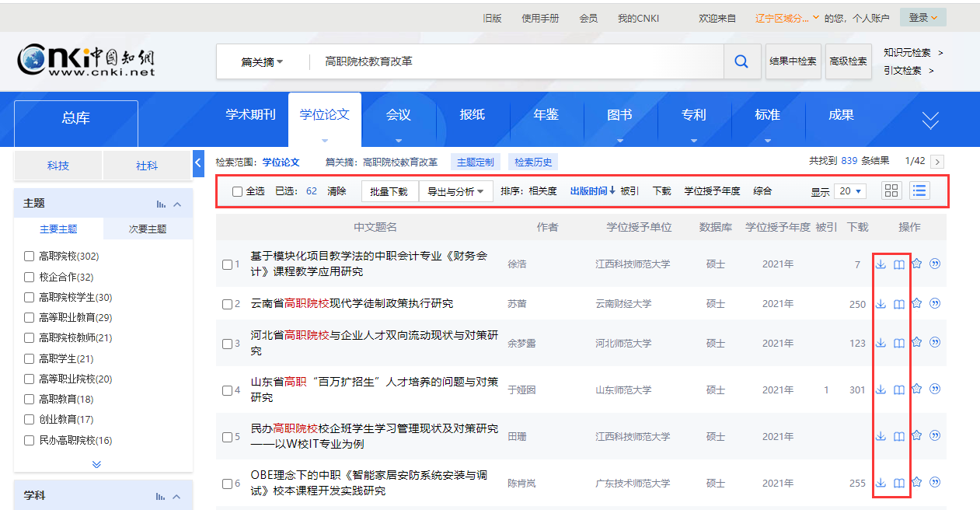The width and height of the screenshot is (980, 510).
Task: Expand more database categories chevron
Action: point(930,120)
